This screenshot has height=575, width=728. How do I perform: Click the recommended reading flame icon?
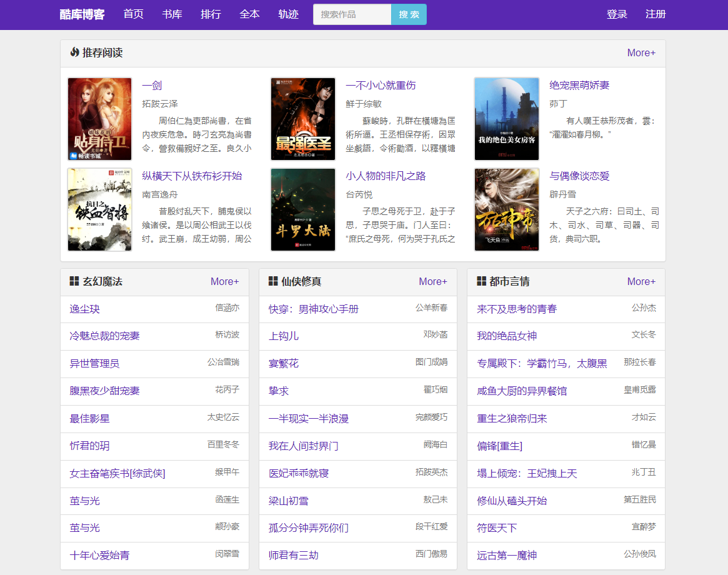[74, 53]
